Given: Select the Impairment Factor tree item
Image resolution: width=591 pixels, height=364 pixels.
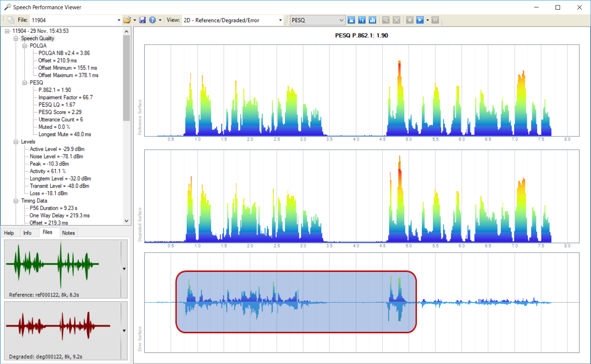Looking at the screenshot, I should (x=65, y=97).
